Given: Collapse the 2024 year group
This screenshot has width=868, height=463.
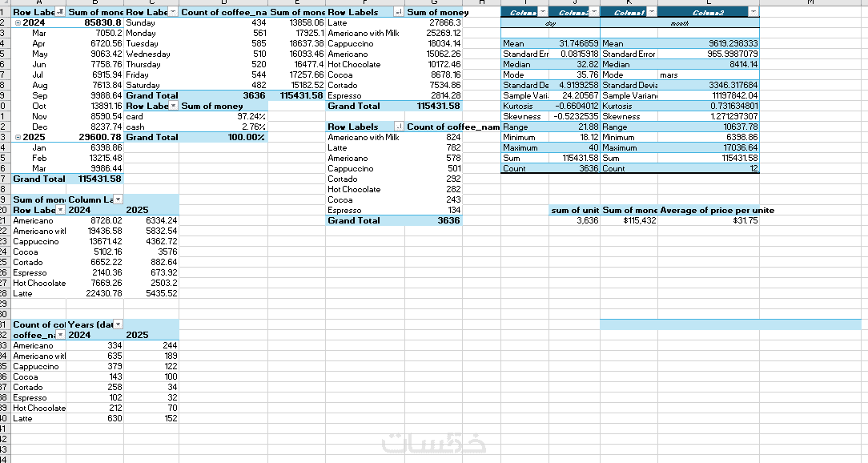Looking at the screenshot, I should (17, 22).
